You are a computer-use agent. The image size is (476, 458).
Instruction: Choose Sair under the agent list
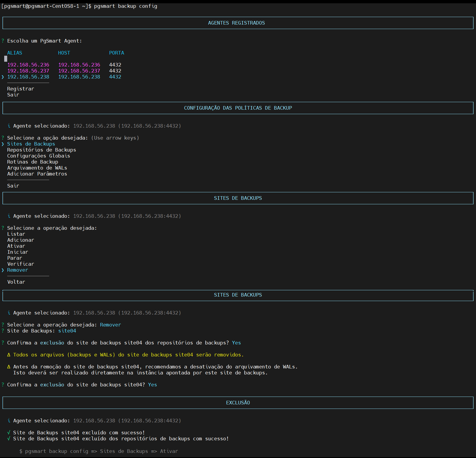point(13,95)
